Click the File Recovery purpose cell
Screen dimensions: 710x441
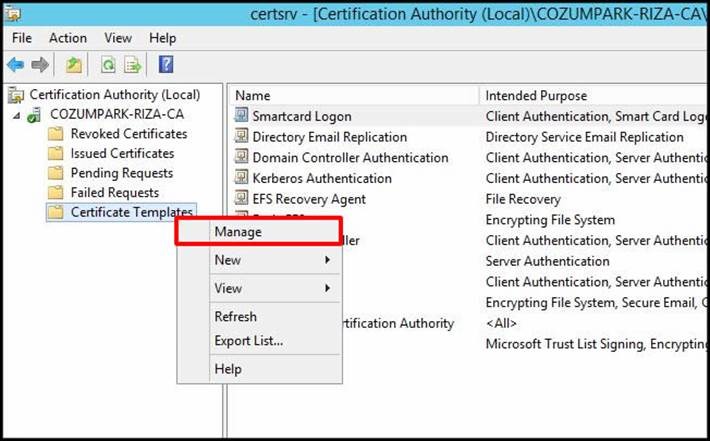(x=523, y=199)
